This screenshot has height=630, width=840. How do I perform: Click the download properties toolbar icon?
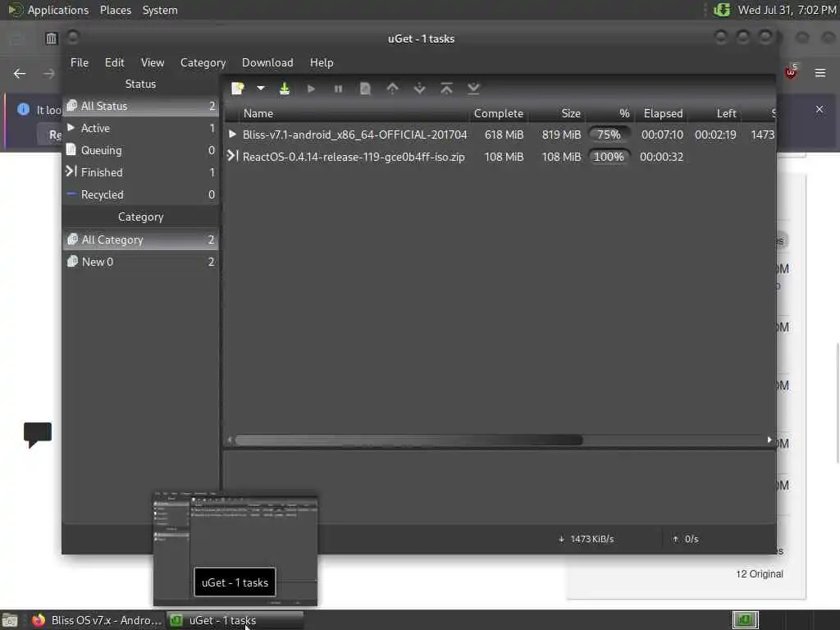365,89
